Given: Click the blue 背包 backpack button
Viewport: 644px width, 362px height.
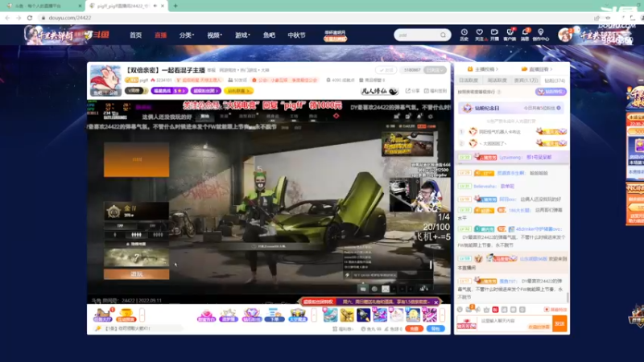Looking at the screenshot, I should pyautogui.click(x=436, y=329).
